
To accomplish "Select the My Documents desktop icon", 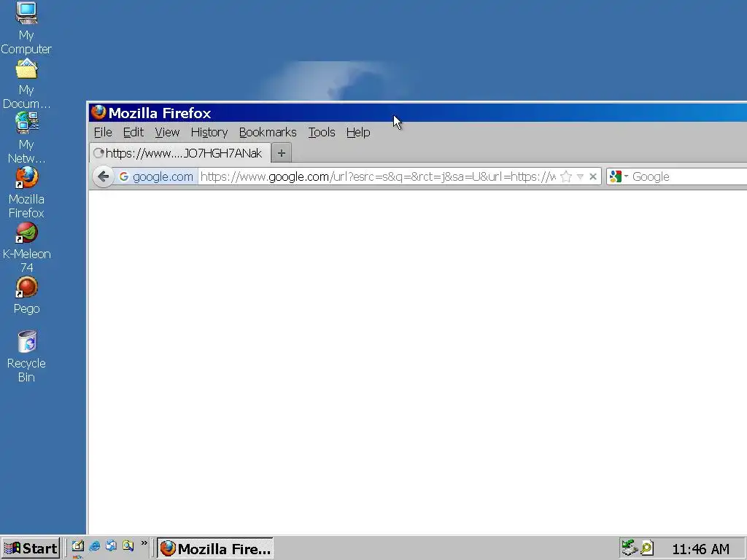I will tap(26, 84).
